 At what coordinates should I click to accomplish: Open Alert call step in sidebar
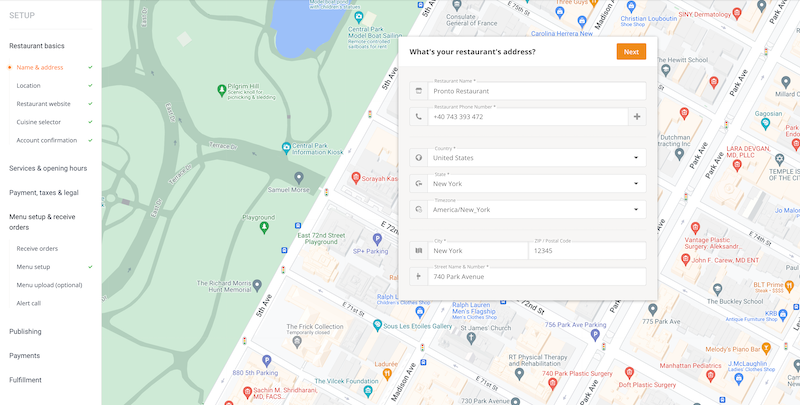[x=29, y=303]
